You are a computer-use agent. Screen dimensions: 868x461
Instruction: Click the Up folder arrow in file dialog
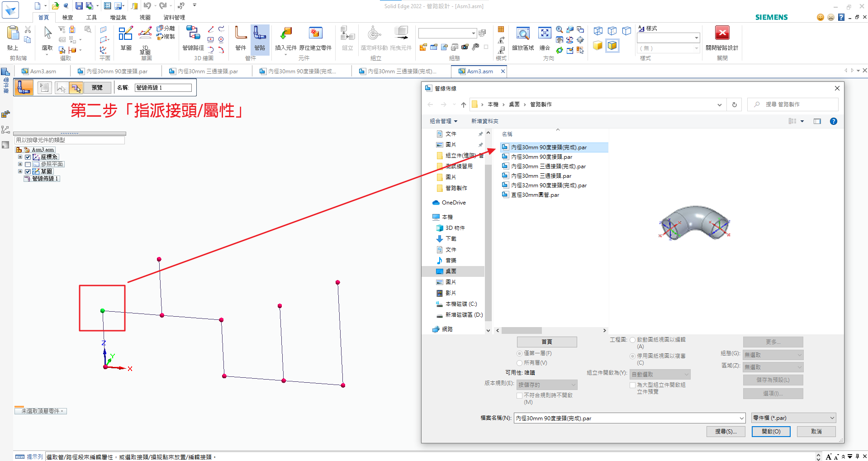[x=464, y=105]
